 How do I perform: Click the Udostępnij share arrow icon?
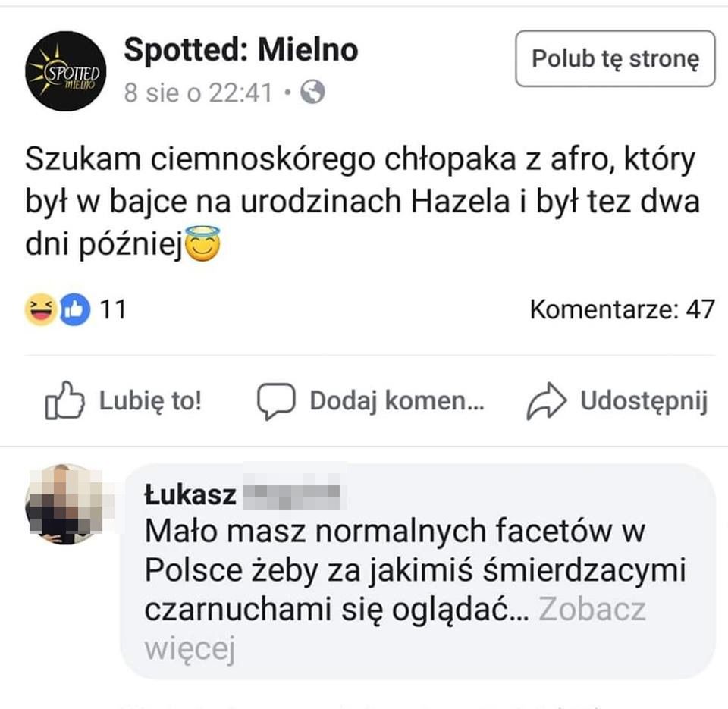[548, 399]
